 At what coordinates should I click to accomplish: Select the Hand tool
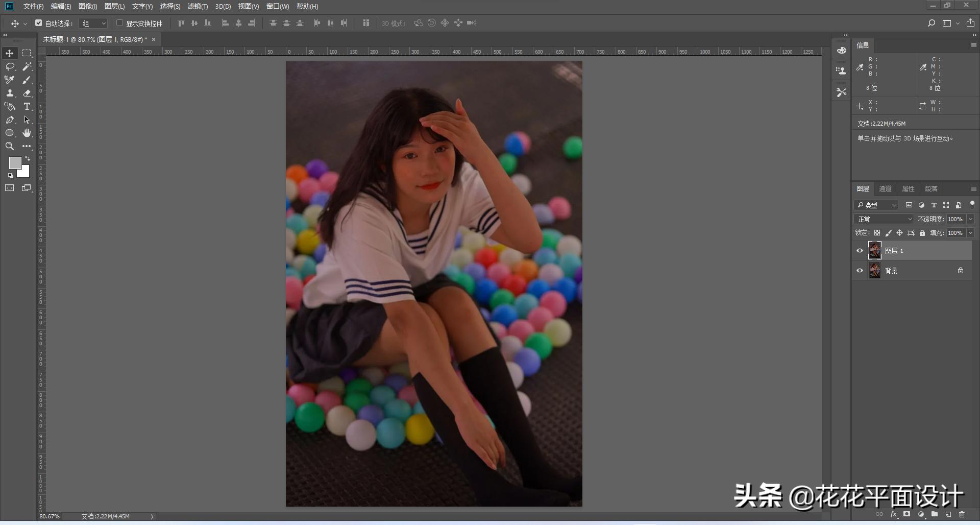27,133
